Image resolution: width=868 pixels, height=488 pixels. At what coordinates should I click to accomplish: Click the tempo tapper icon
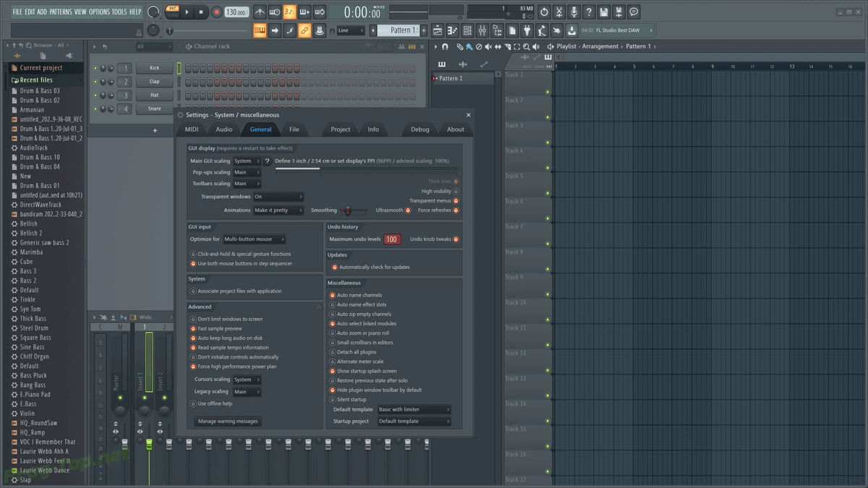tap(542, 30)
